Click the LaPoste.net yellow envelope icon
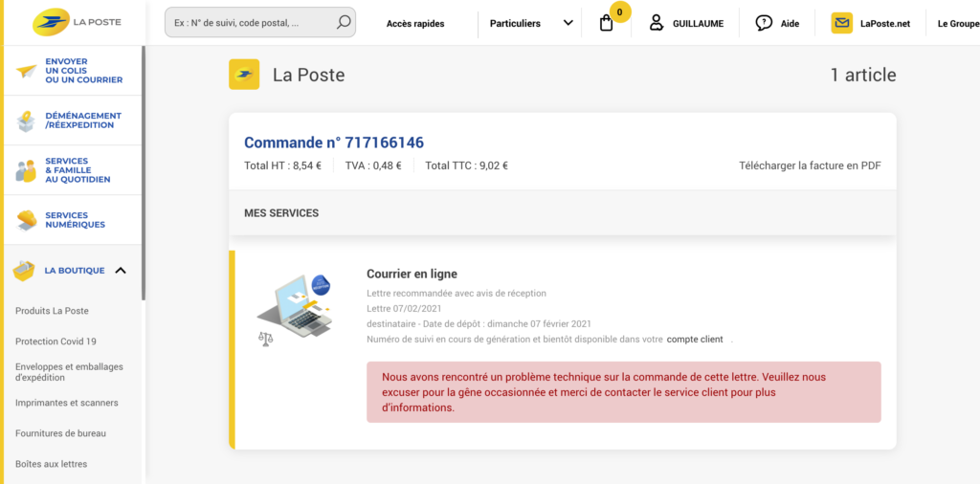Image resolution: width=980 pixels, height=484 pixels. 842,23
